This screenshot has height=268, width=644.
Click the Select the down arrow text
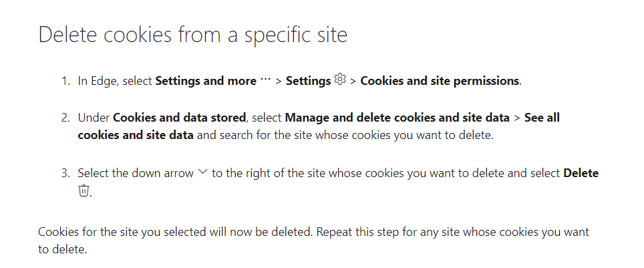[x=136, y=173]
